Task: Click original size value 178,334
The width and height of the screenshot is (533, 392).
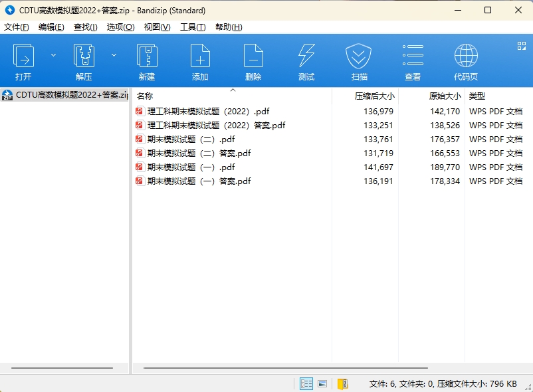Action: [445, 181]
